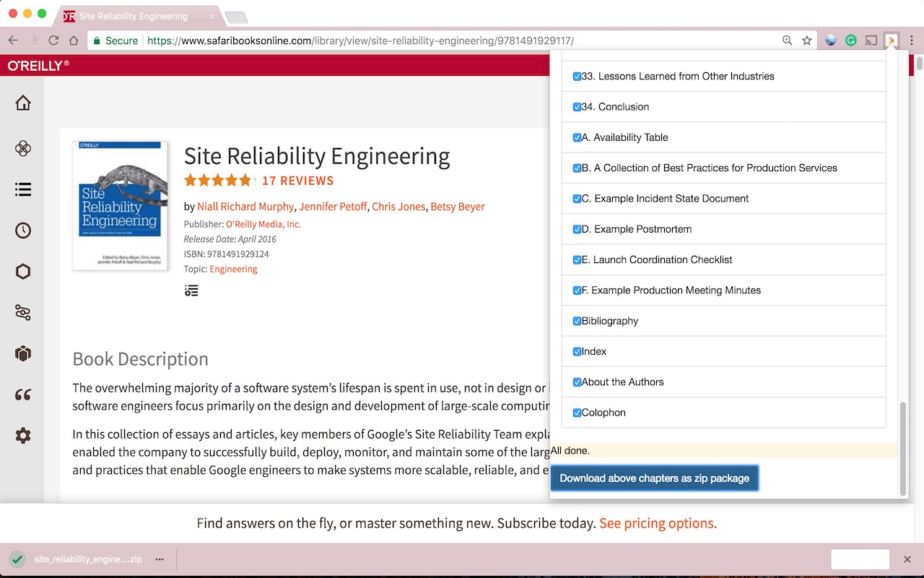Click the Secure padlock indicator
This screenshot has width=924, height=578.
[x=115, y=40]
